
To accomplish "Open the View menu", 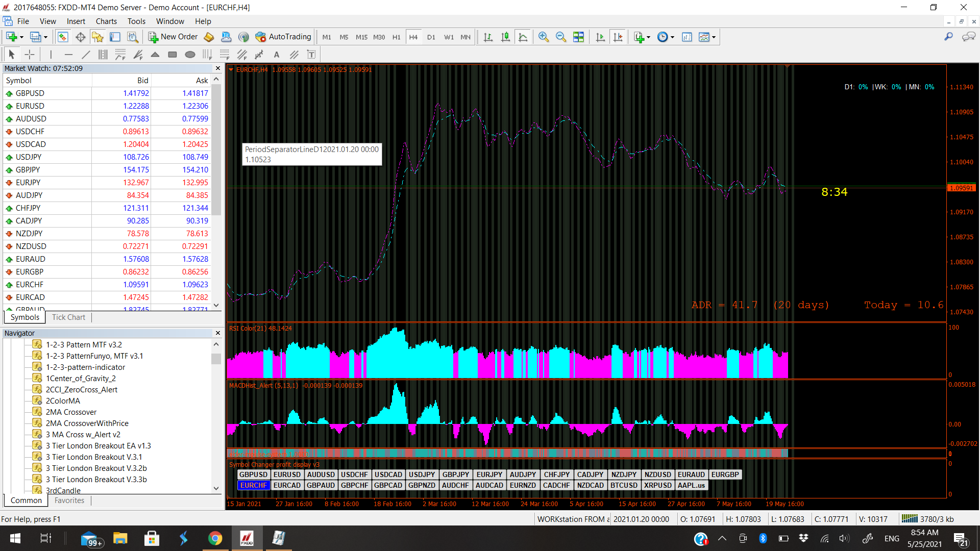I will pyautogui.click(x=48, y=21).
